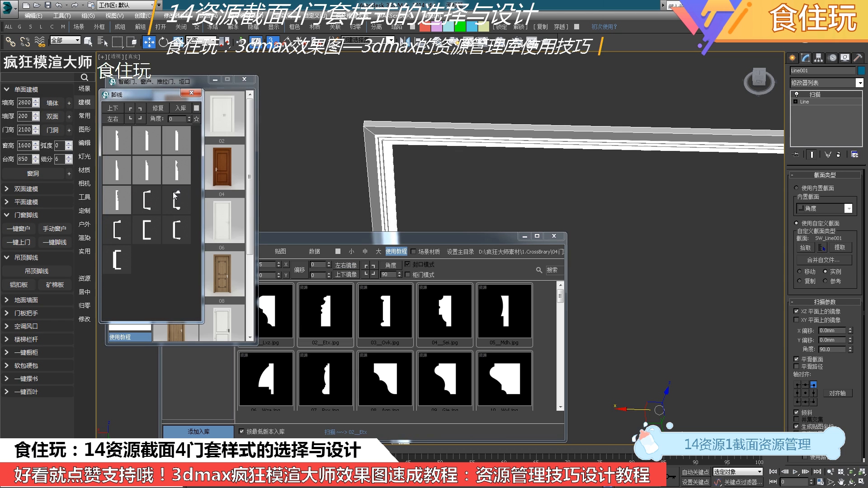Select the 03__Ovk.jpg section thumbnail
The image size is (868, 488).
[x=385, y=312]
